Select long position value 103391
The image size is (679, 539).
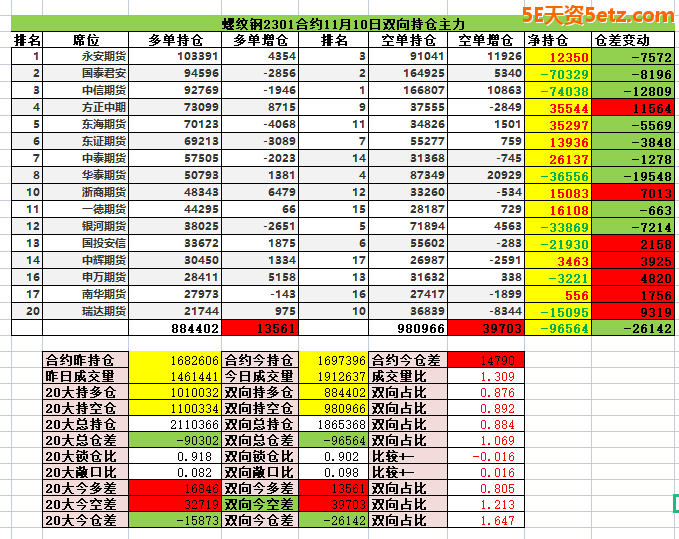(175, 56)
